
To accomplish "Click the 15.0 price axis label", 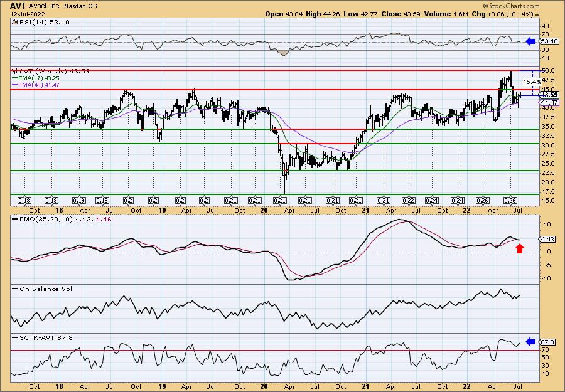I will click(547, 201).
